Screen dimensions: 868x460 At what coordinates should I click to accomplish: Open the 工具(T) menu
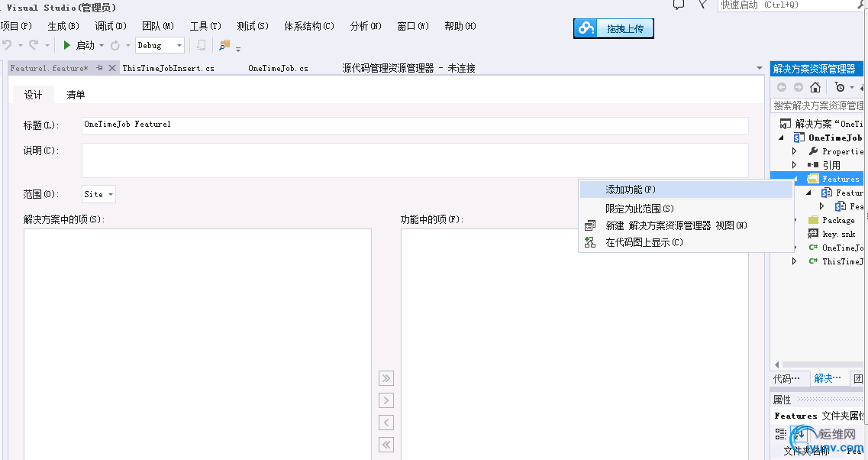coord(205,26)
